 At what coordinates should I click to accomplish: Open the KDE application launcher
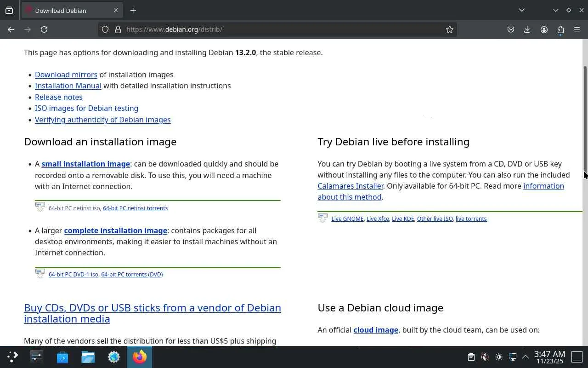tap(12, 356)
